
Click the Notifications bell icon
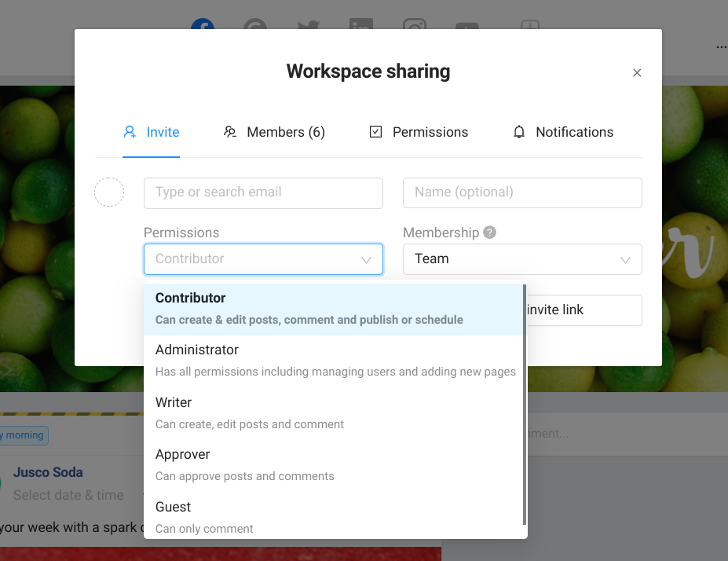[519, 132]
